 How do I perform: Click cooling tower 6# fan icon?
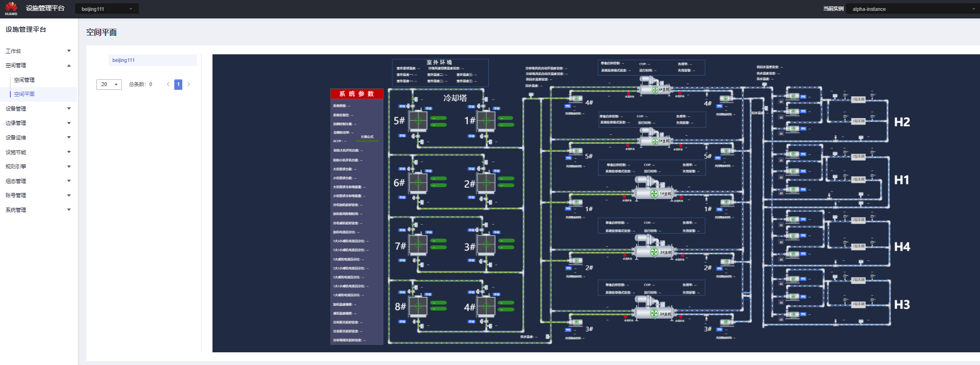click(x=418, y=182)
